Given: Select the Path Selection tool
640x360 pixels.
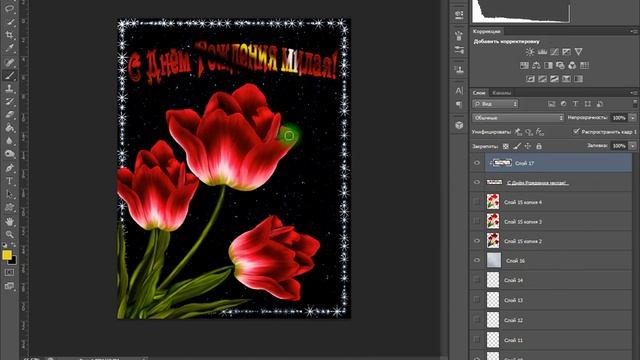Looking at the screenshot, I should click(x=9, y=194).
